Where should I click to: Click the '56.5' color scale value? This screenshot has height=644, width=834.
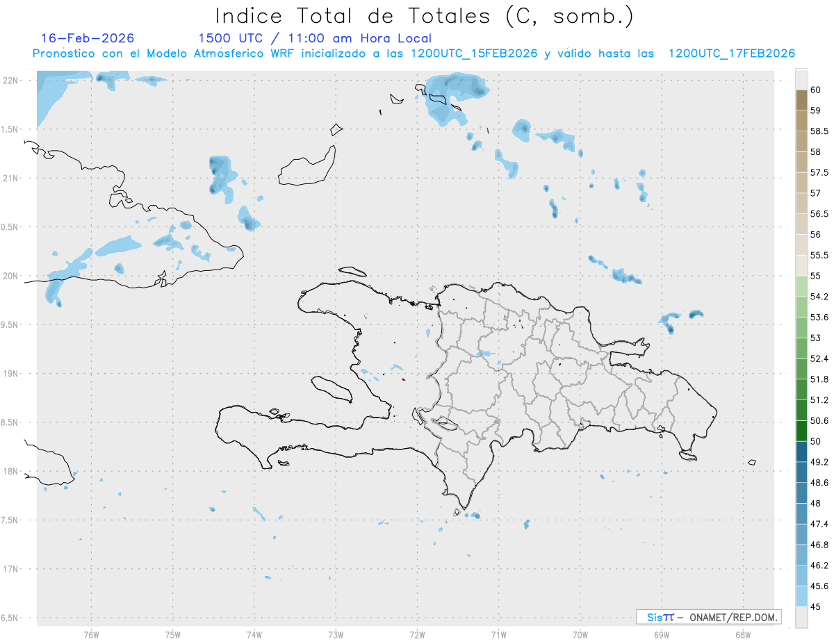(819, 213)
